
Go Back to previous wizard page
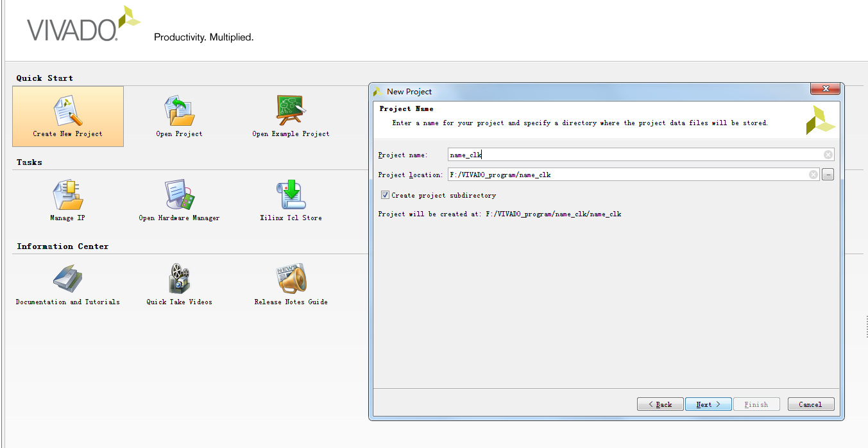(x=660, y=404)
